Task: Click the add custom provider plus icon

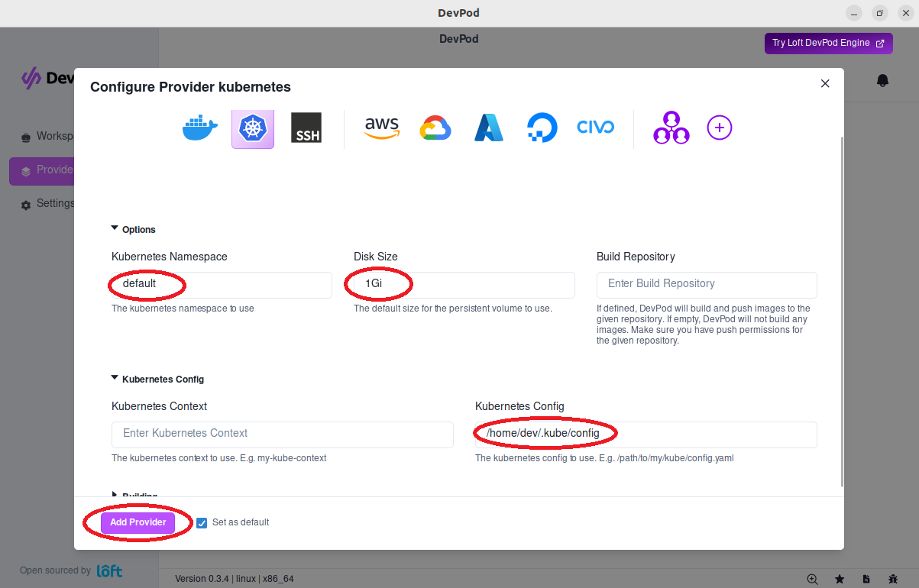Action: click(x=719, y=128)
